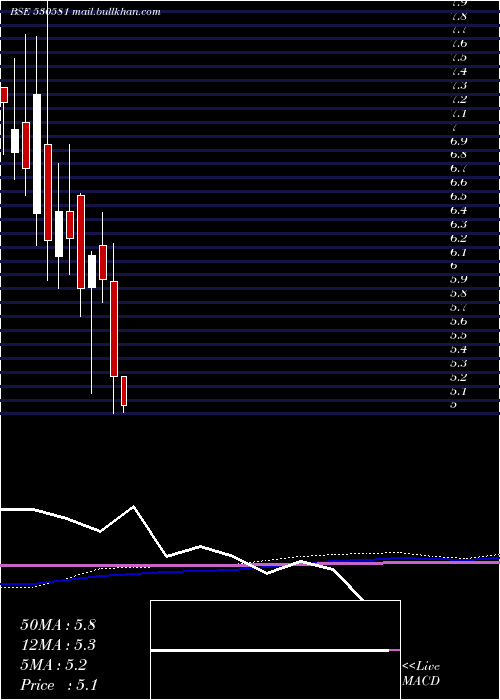Select the 5MA : 5.2 reading

[x=54, y=665]
